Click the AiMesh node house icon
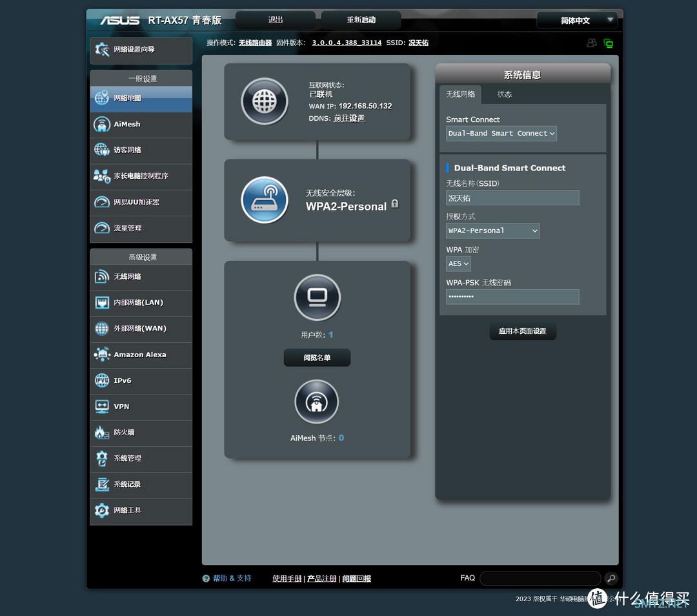The width and height of the screenshot is (697, 616). click(x=316, y=402)
